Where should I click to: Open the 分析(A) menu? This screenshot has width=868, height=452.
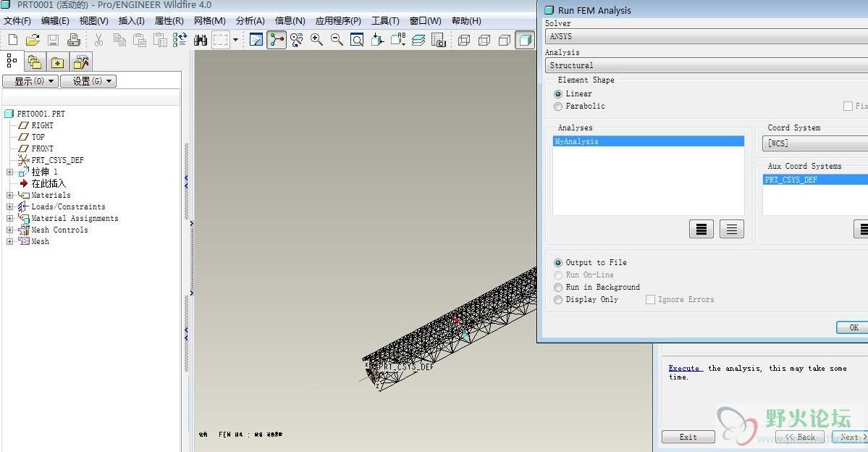(x=250, y=21)
